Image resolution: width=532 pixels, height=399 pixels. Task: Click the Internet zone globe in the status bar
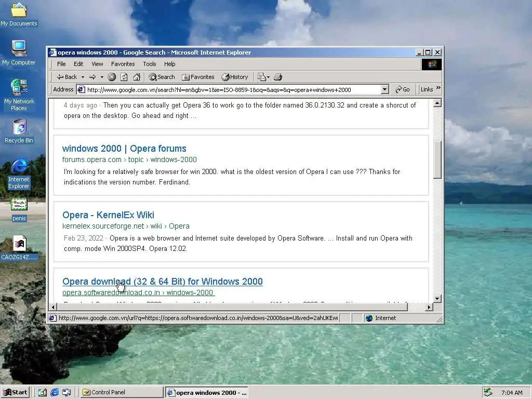pos(369,318)
